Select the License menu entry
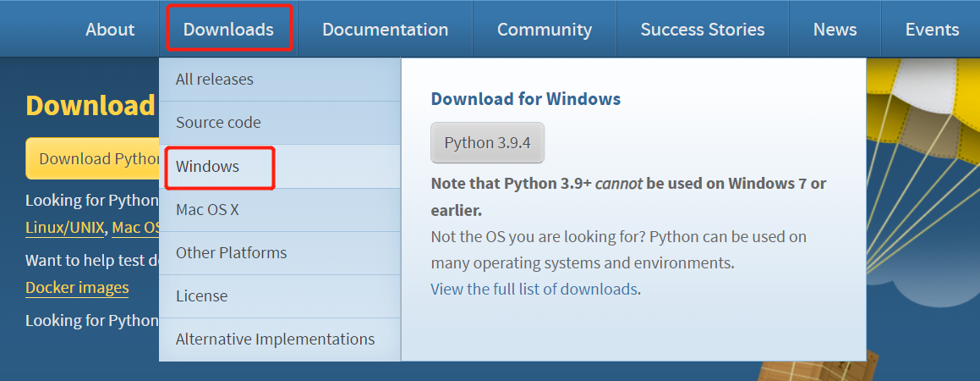This screenshot has width=980, height=381. click(201, 296)
